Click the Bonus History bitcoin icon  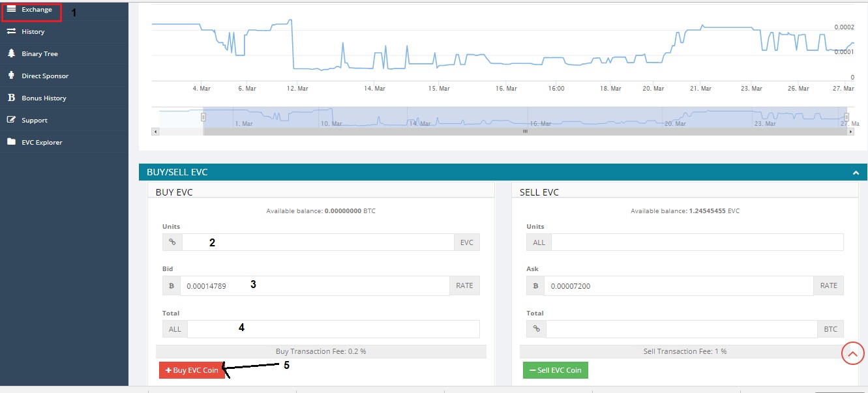coord(11,98)
